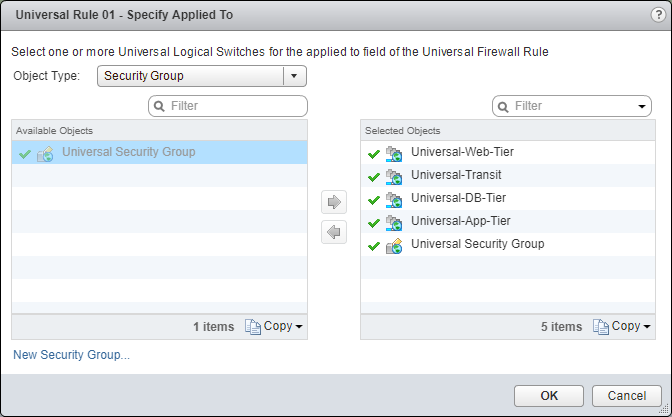Viewport: 672px width, 417px height.
Task: Open the Object Type dropdown
Action: [293, 76]
